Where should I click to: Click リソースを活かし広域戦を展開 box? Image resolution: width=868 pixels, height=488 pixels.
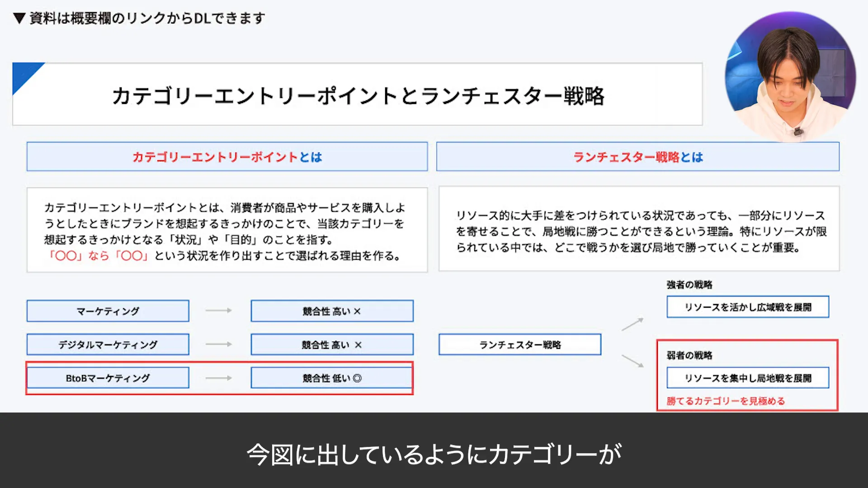[x=748, y=307]
